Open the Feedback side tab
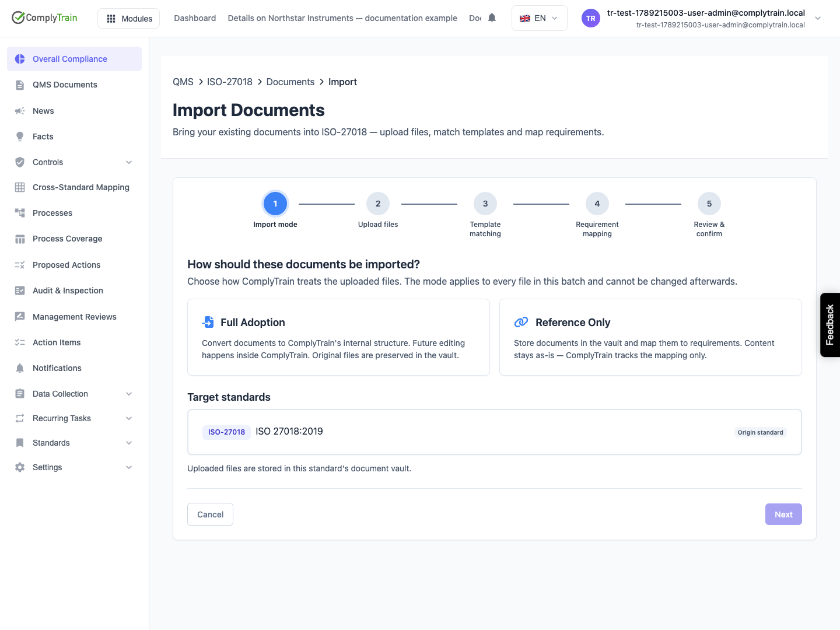Screen dimensions: 840x630 [x=830, y=325]
